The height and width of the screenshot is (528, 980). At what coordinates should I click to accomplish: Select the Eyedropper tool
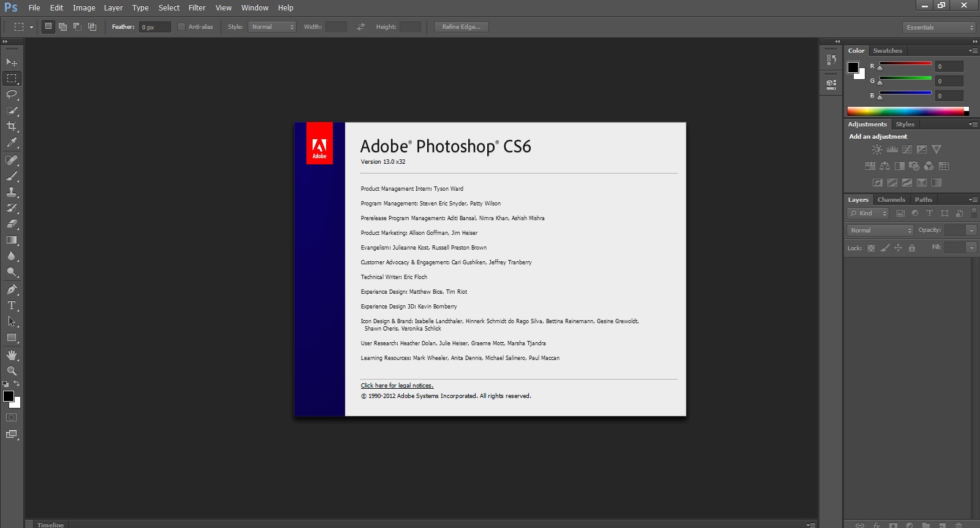[x=12, y=142]
